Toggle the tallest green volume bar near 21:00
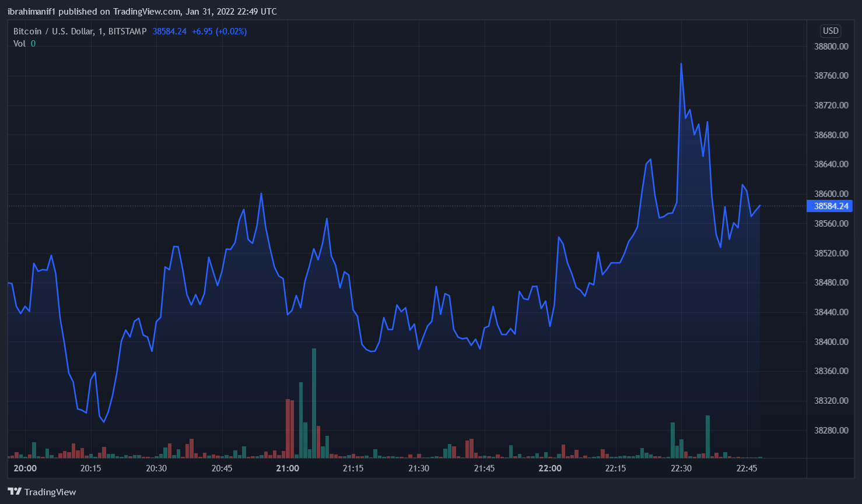 (x=313, y=402)
